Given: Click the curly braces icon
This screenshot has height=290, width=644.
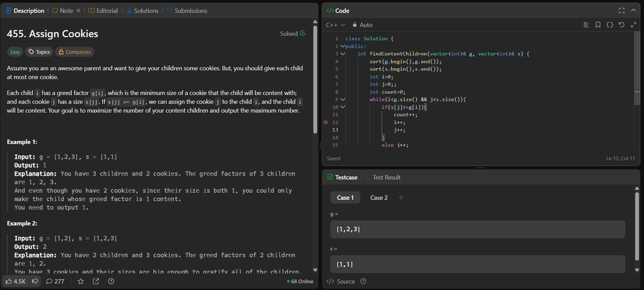Looking at the screenshot, I should [610, 25].
